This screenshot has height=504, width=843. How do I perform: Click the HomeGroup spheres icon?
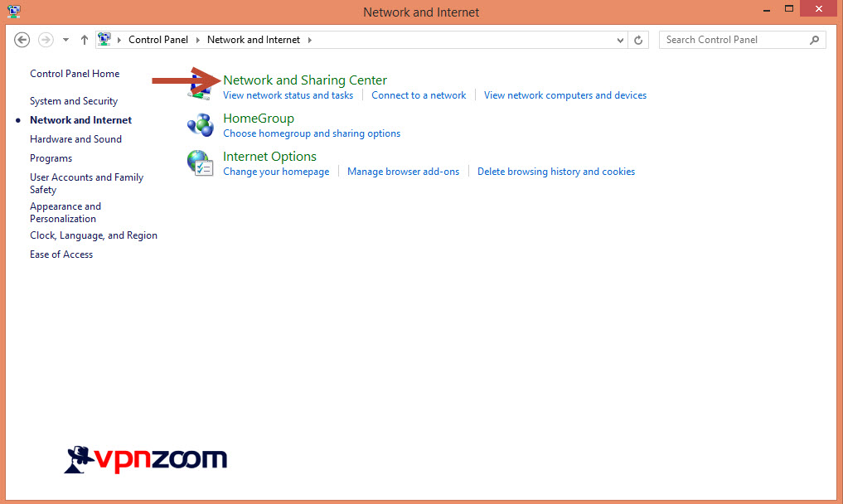(201, 125)
